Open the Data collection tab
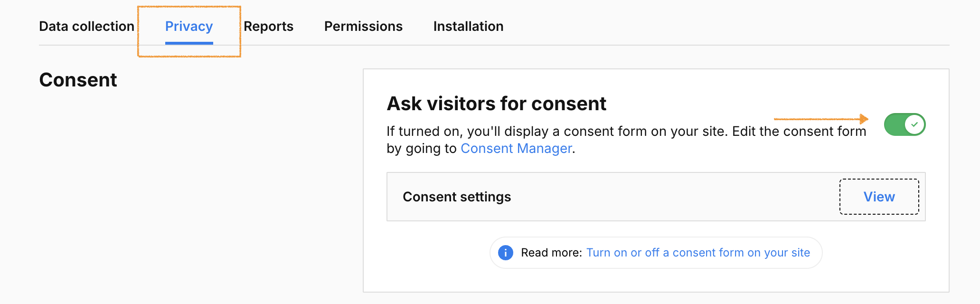 [86, 26]
